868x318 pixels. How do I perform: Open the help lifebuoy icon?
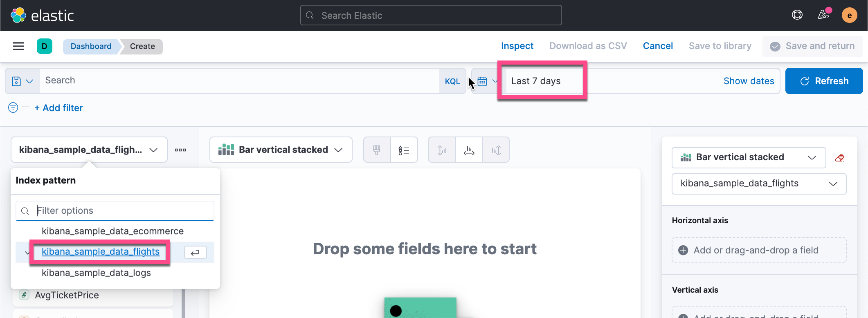(797, 15)
